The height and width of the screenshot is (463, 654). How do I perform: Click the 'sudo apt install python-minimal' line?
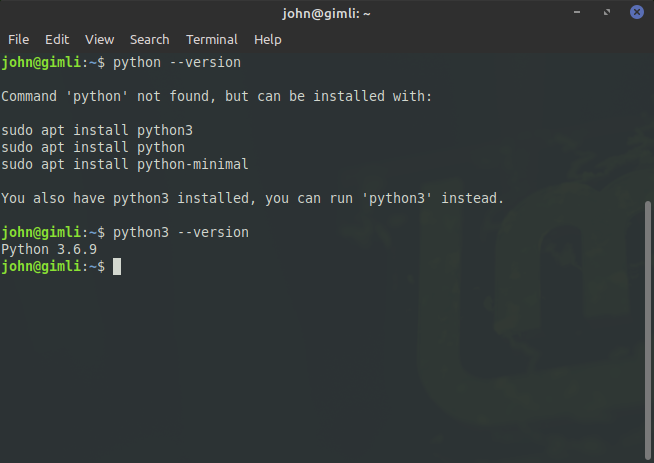tap(125, 164)
